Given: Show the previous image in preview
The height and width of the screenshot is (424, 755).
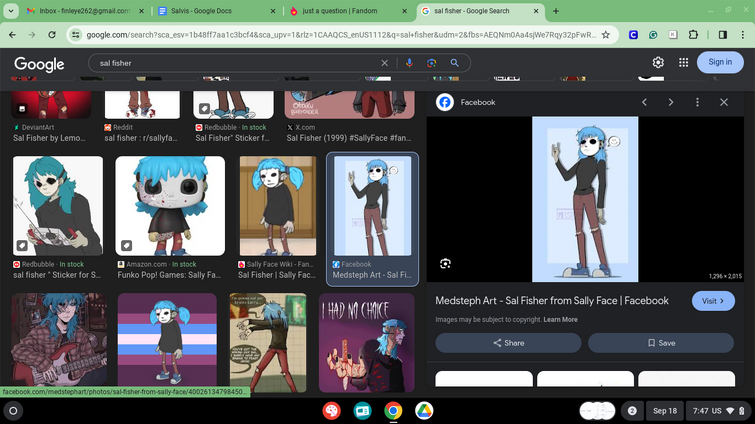Looking at the screenshot, I should point(644,102).
